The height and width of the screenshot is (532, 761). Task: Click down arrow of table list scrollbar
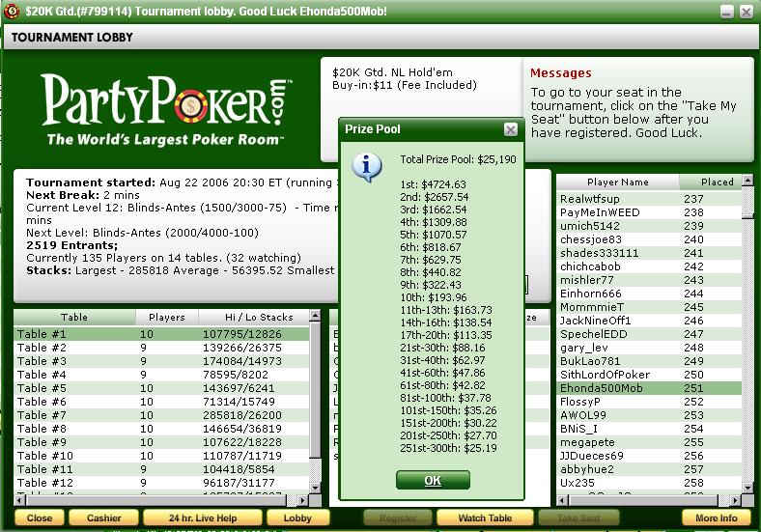pos(315,488)
